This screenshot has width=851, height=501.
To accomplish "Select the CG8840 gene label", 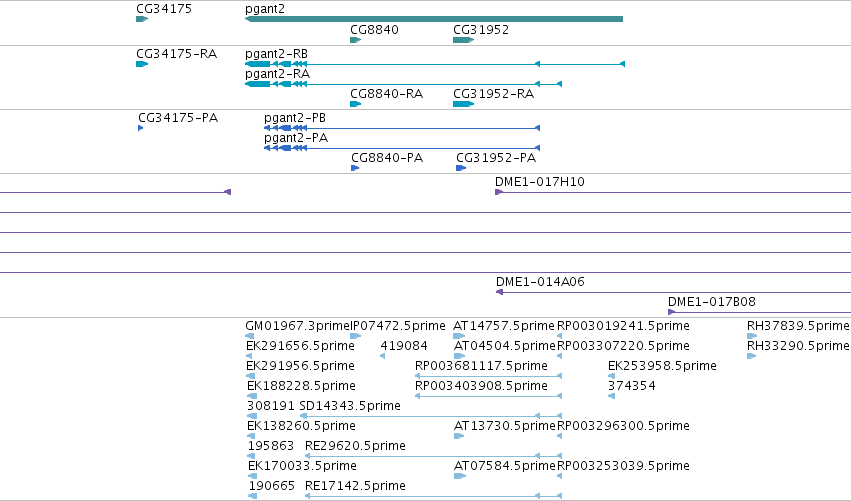I will (374, 29).
